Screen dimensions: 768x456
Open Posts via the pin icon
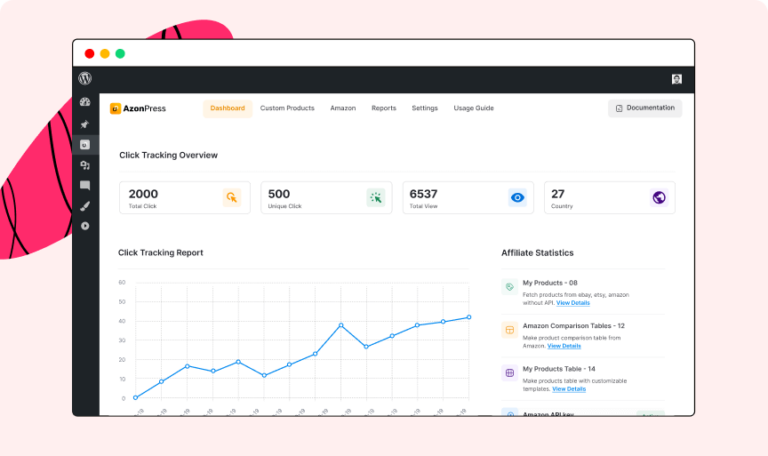(x=85, y=124)
